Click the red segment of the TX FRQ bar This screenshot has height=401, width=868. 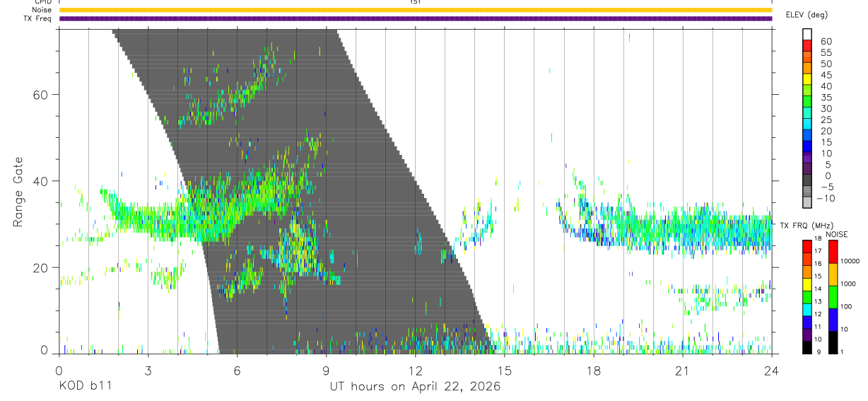tap(807, 247)
